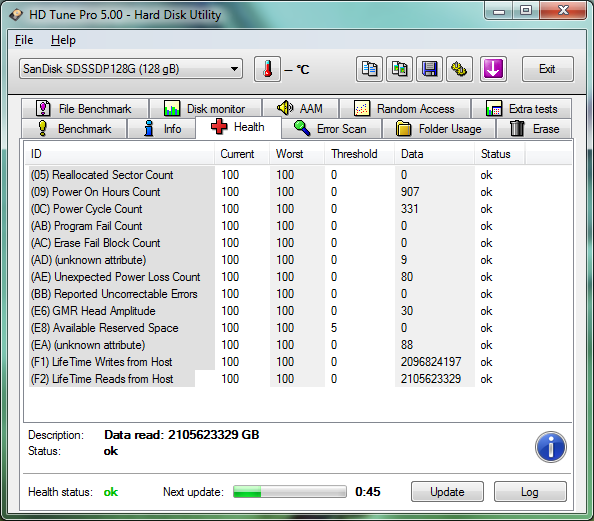Switch to the Folder Usage tab
This screenshot has width=594, height=521.
[439, 129]
